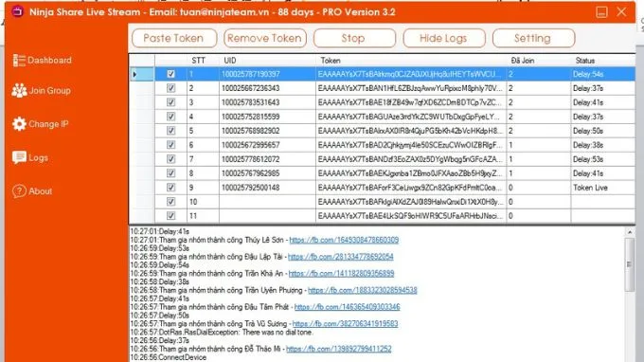This screenshot has width=644, height=362.
Task: Click the Ninja app logo icon
Action: click(x=17, y=11)
